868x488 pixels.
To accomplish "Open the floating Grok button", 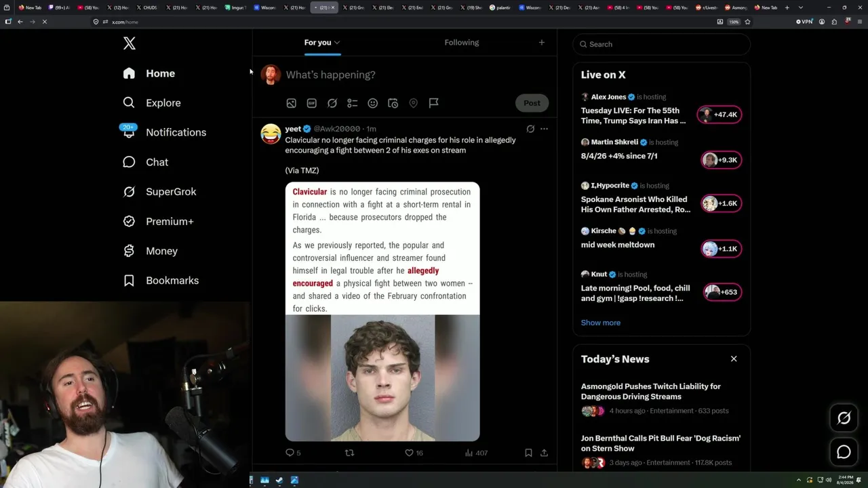I will (844, 418).
